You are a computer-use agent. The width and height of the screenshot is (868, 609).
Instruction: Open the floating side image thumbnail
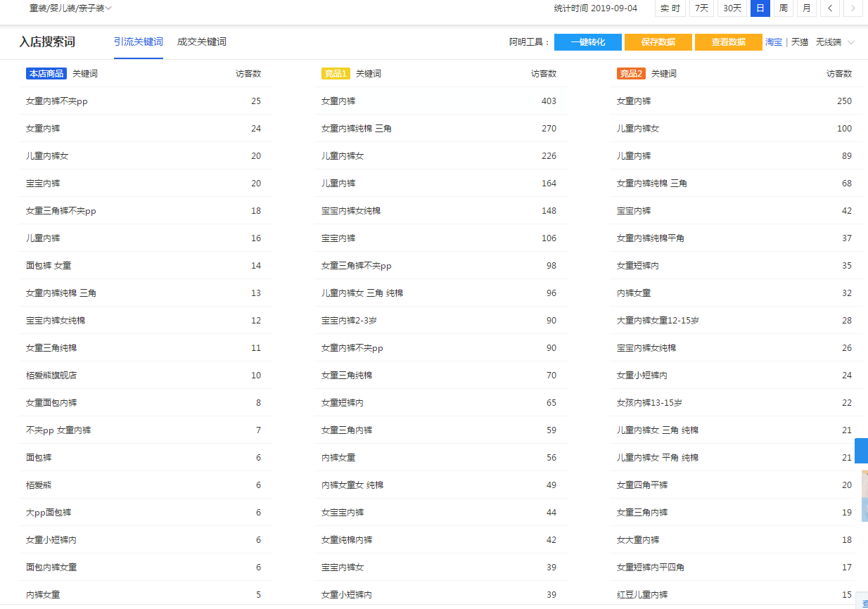pos(864,496)
